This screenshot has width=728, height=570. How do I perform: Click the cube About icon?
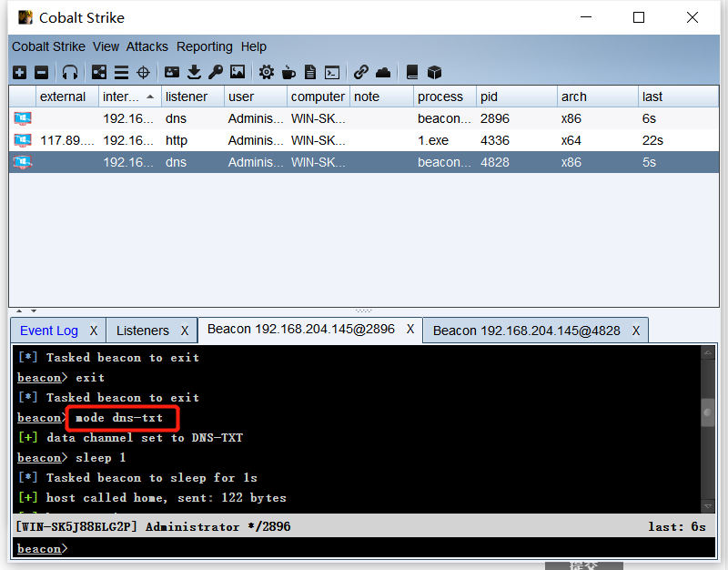tap(434, 73)
